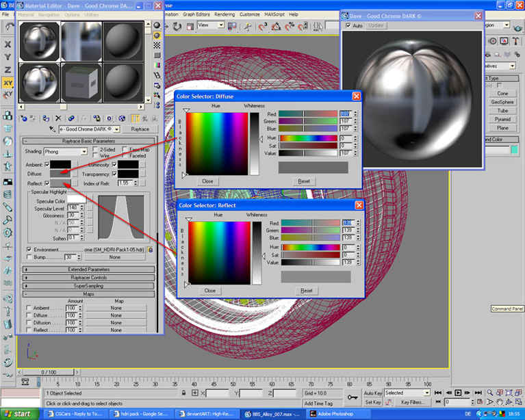This screenshot has width=525, height=420.
Task: Toggle Auto checkbox in material preview window
Action: click(348, 25)
